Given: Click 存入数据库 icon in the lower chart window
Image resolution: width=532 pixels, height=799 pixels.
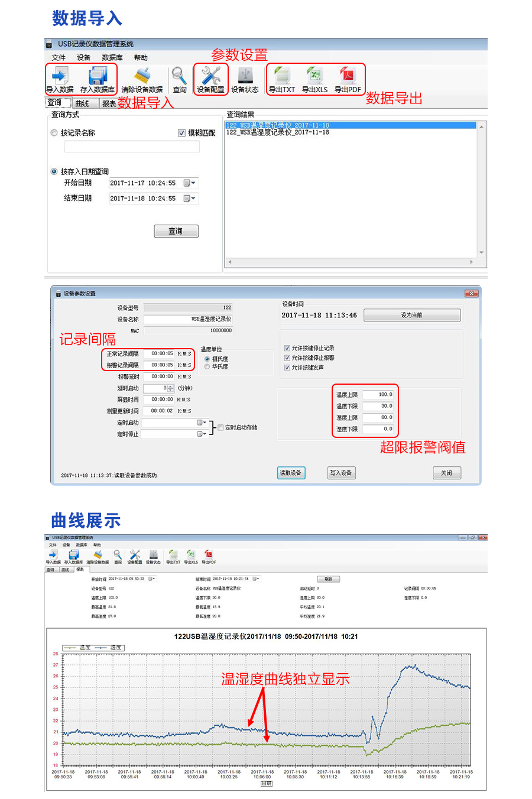Looking at the screenshot, I should [x=74, y=554].
